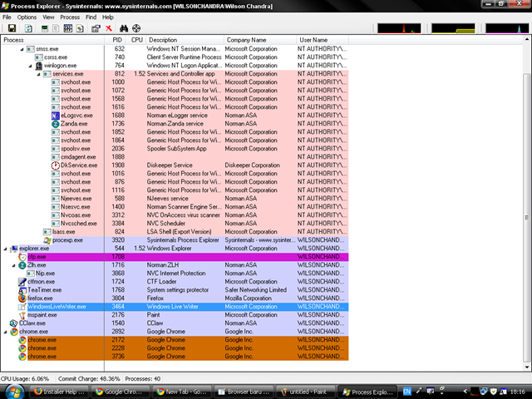532x399 pixels.
Task: Select the firefox.exe process row
Action: click(41, 298)
